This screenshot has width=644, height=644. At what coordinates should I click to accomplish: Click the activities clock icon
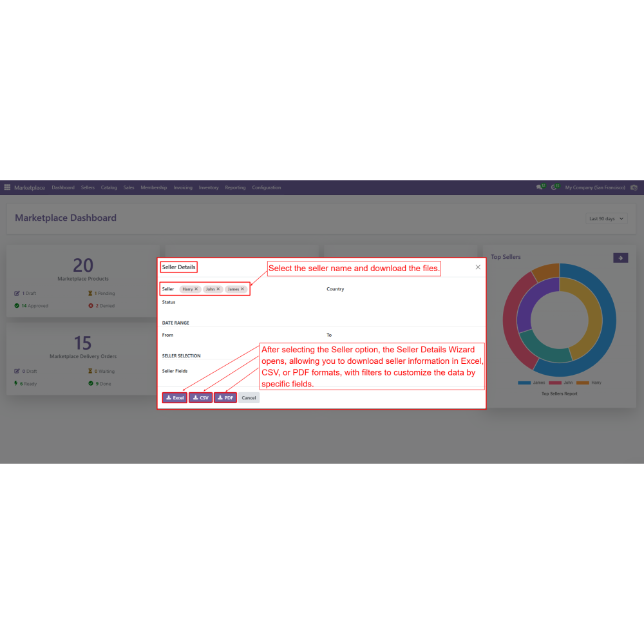click(x=554, y=187)
